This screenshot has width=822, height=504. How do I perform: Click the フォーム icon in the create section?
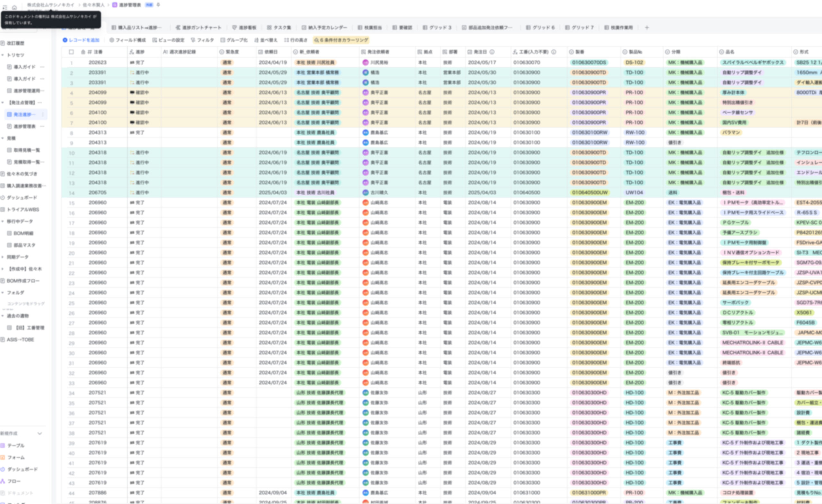3,458
